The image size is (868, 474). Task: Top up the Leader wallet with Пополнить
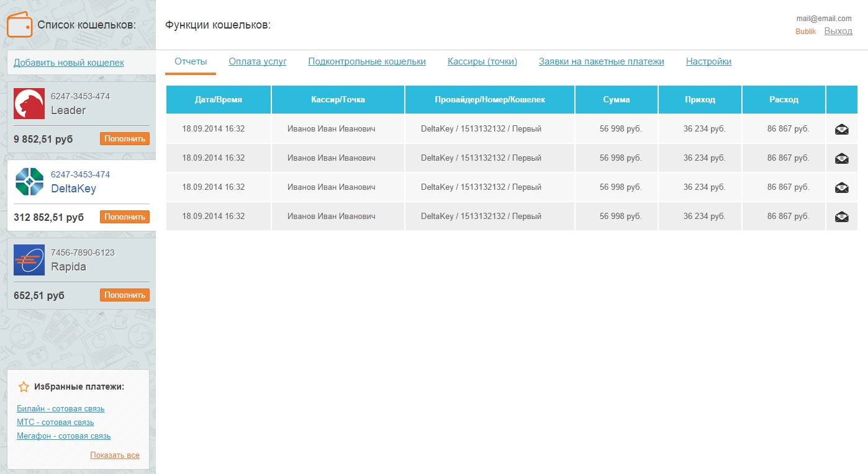[125, 139]
